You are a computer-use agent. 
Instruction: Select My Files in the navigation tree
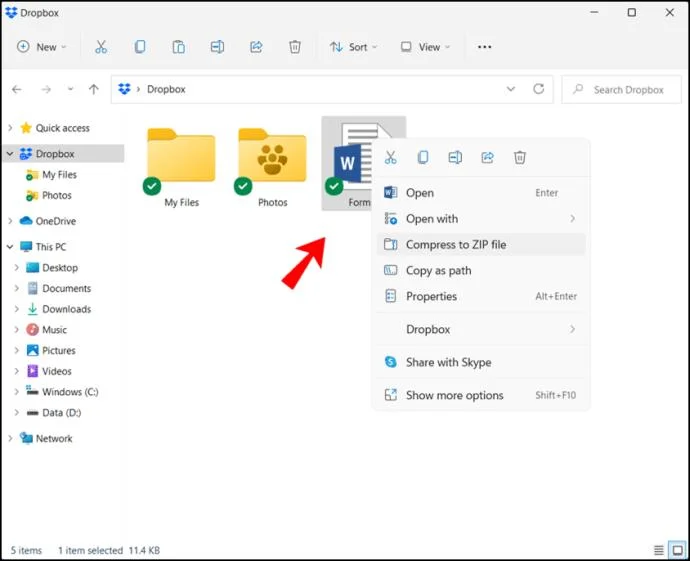point(51,175)
